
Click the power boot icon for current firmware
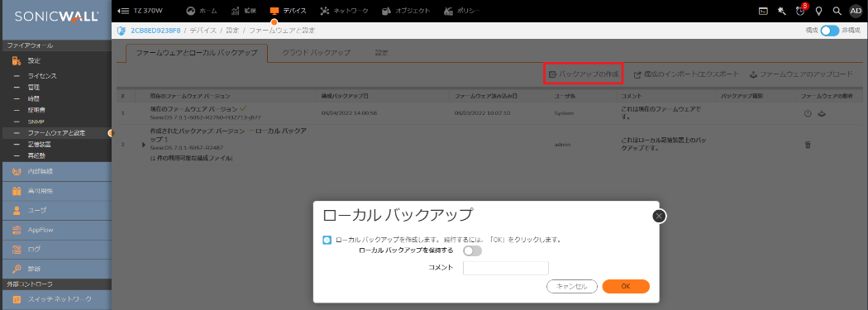[807, 113]
